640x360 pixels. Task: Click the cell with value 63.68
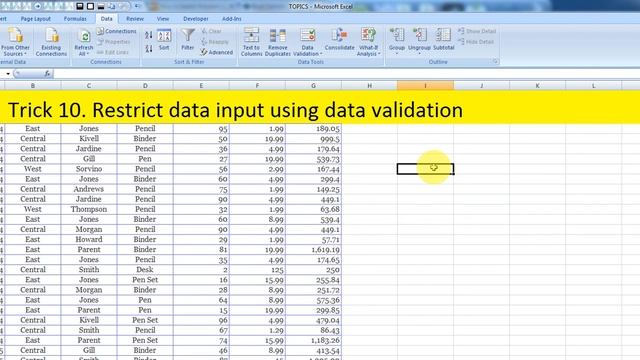[313, 209]
